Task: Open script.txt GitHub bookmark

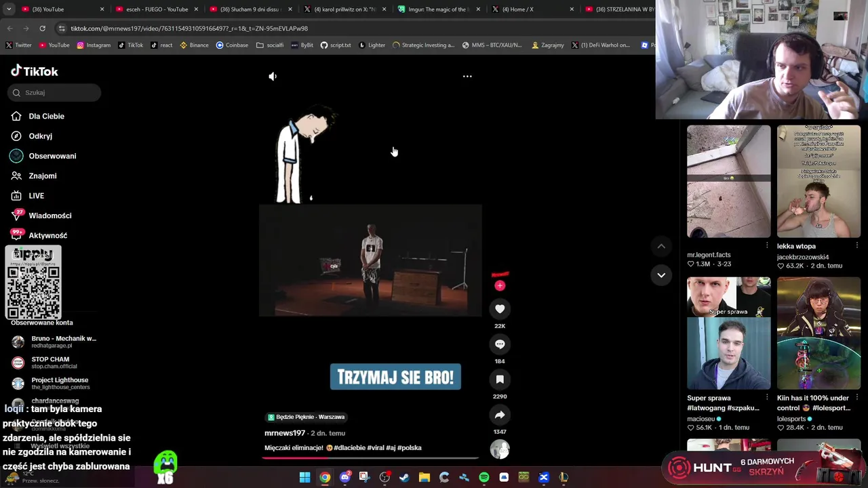Action: pos(336,45)
